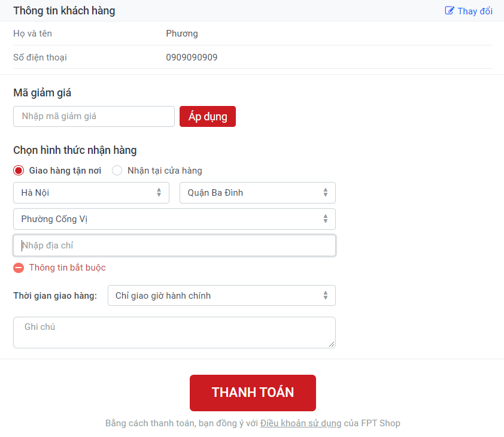Click the red required-field warning icon
Viewport: 504px width, 437px height.
click(x=19, y=268)
